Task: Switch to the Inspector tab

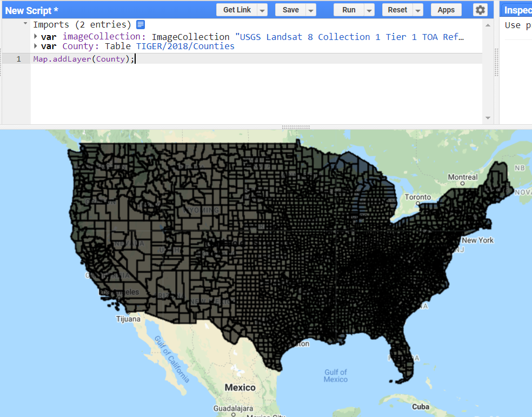Action: tap(516, 10)
